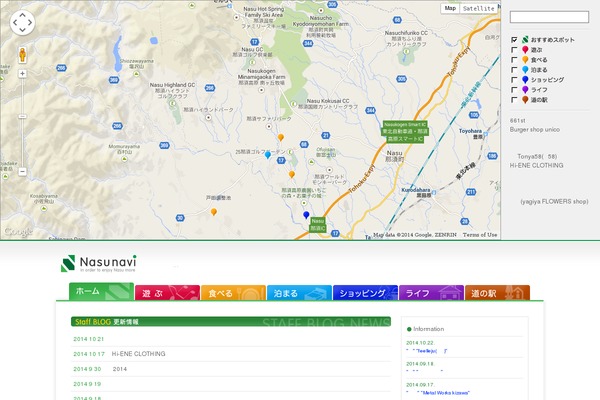Viewport: 600px width, 400px height.
Task: Switch map to Satellite view
Action: pos(478,8)
